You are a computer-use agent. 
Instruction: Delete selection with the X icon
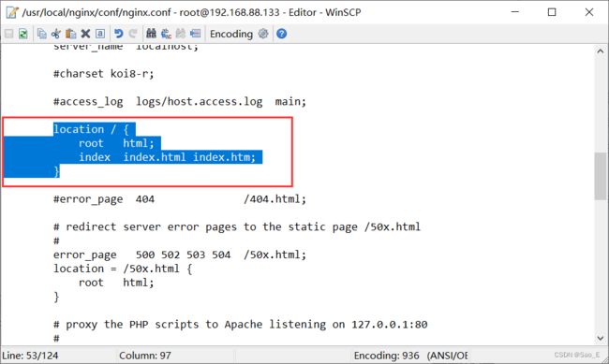85,34
